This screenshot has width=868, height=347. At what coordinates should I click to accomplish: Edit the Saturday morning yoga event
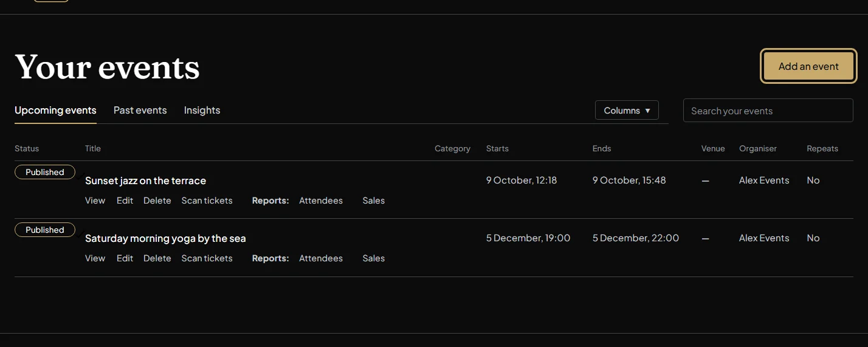click(x=125, y=258)
